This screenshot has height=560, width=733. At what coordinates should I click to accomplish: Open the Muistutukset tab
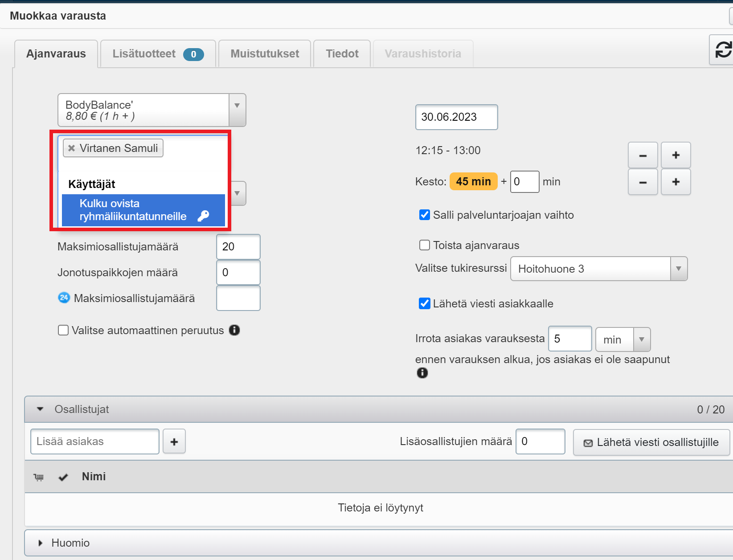point(265,54)
